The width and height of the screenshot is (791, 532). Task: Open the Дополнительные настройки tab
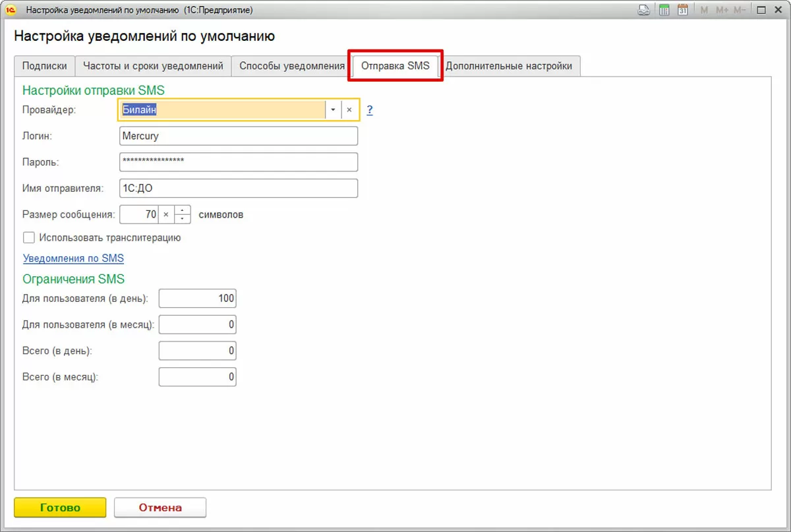(x=509, y=66)
